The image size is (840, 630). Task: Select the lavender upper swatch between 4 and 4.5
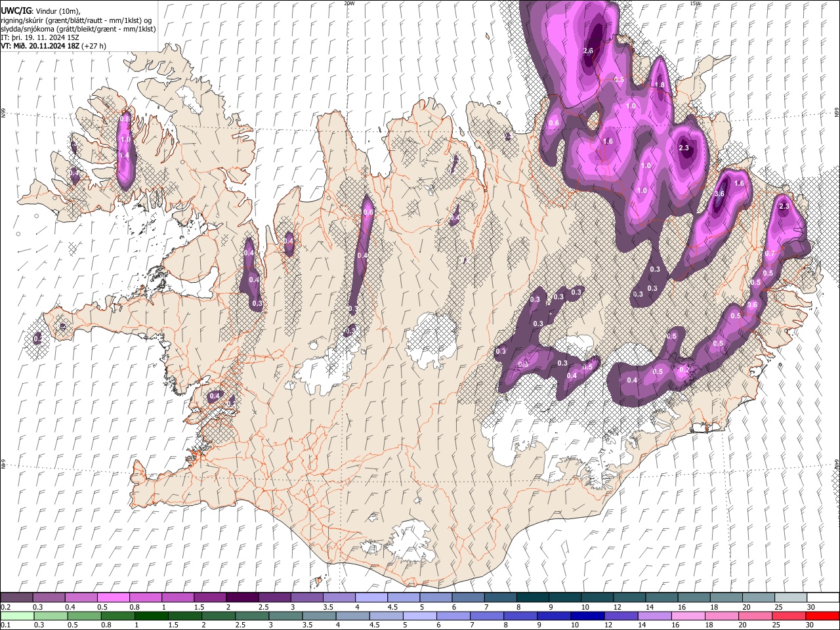pos(371,597)
